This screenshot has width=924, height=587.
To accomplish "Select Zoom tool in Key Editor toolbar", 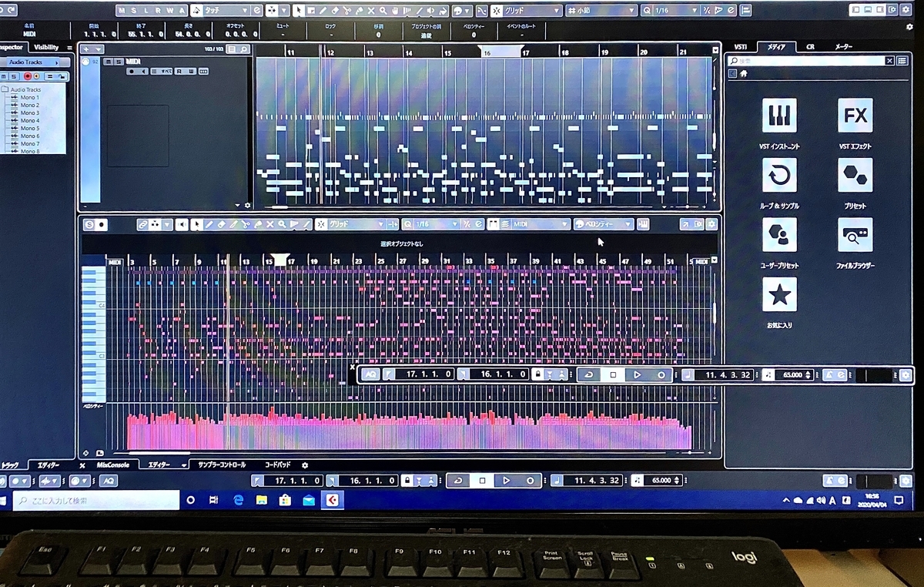I will coord(282,224).
